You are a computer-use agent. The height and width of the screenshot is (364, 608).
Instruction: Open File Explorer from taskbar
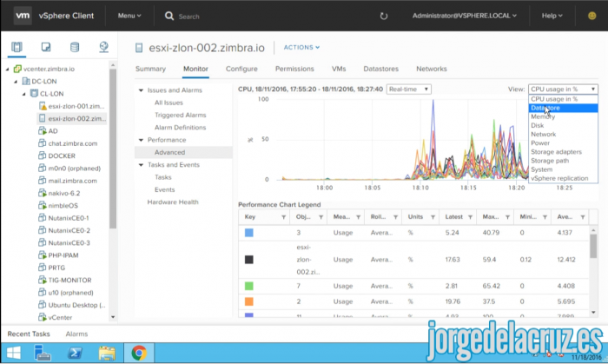[x=107, y=354]
